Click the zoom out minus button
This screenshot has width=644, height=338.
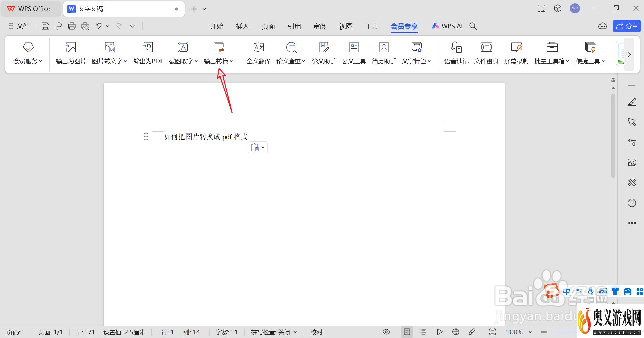pos(544,332)
